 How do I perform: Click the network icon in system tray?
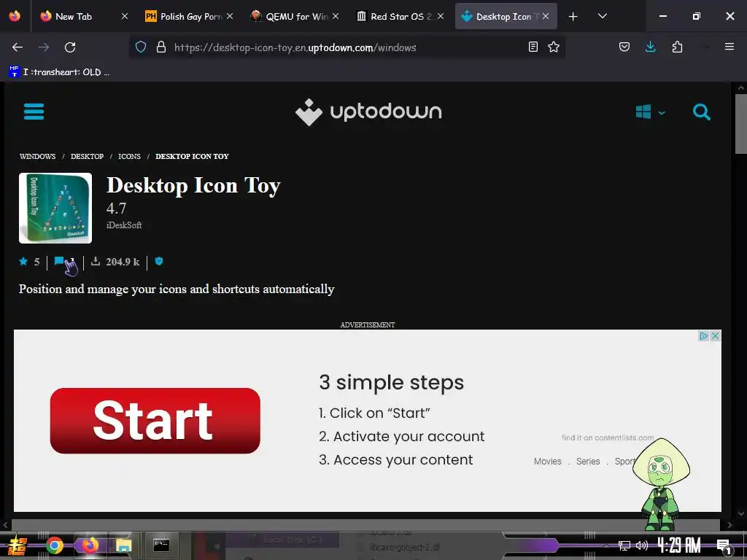(x=624, y=545)
